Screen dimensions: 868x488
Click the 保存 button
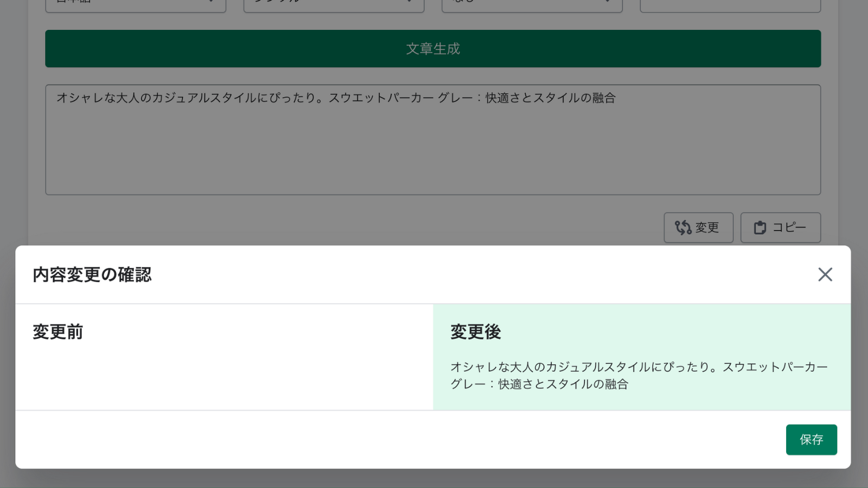point(811,440)
